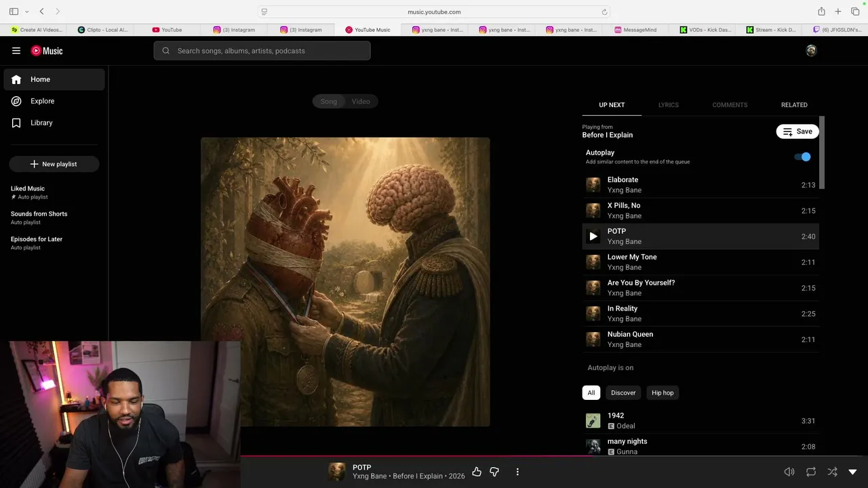Switch to the YouTube browser tab
Screen dimensions: 868x488
tap(167, 30)
